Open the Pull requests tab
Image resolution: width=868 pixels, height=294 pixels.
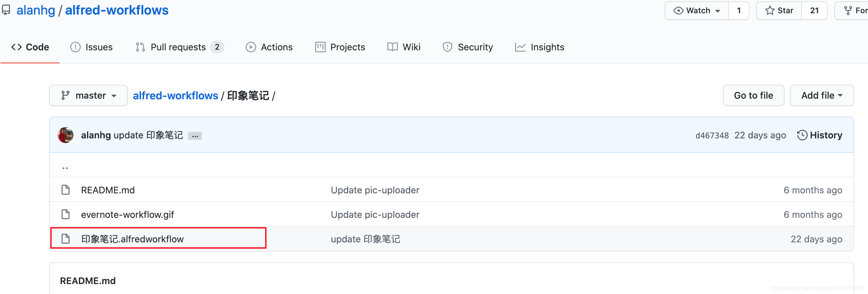(180, 47)
